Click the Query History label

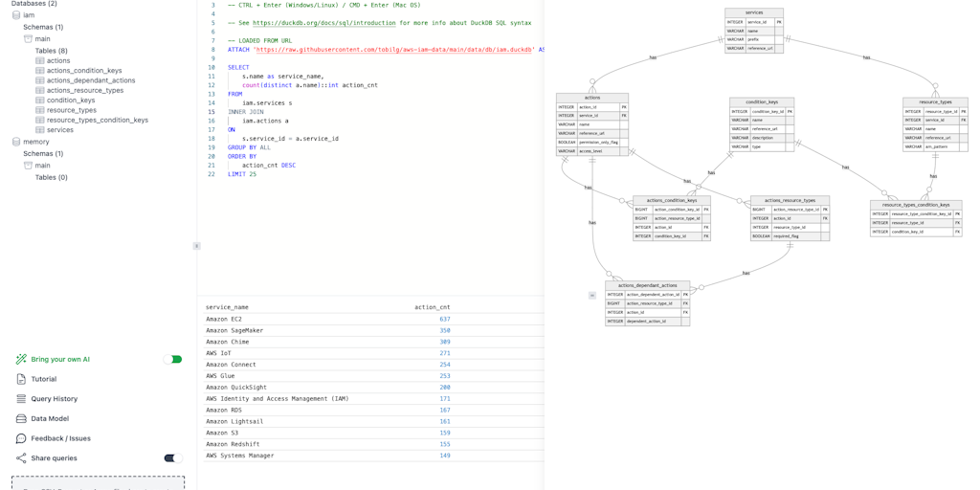coord(55,399)
